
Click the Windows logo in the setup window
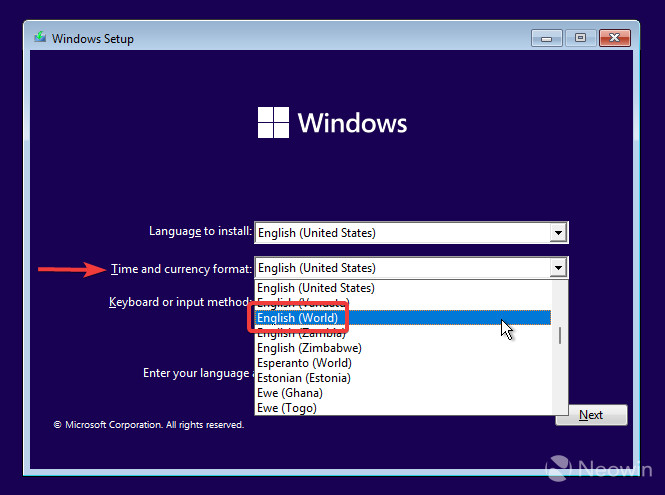274,123
